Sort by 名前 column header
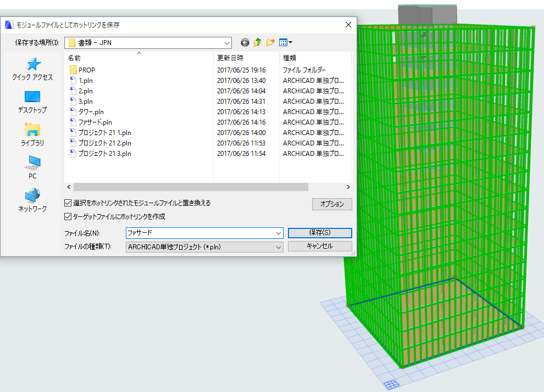The image size is (544, 392). 139,58
